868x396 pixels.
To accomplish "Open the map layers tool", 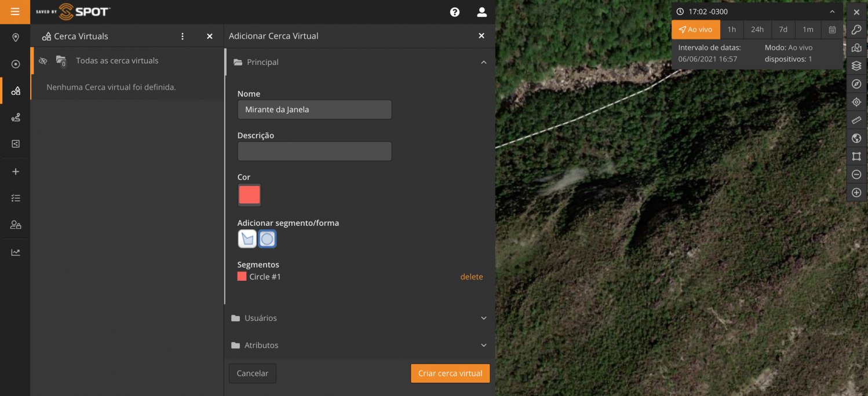I will point(856,66).
